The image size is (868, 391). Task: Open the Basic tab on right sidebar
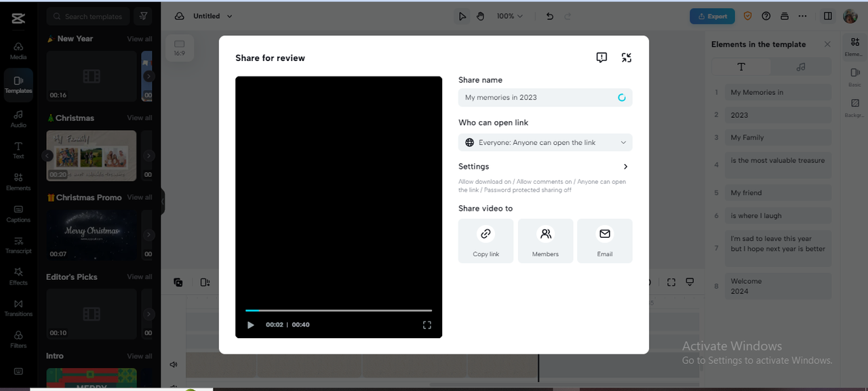(854, 77)
